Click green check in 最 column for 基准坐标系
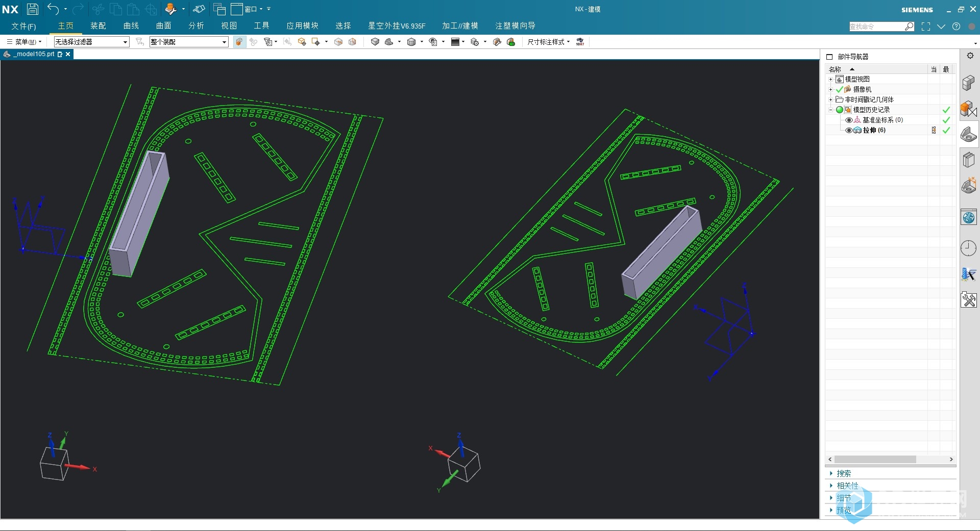The height and width of the screenshot is (531, 980). [x=946, y=120]
